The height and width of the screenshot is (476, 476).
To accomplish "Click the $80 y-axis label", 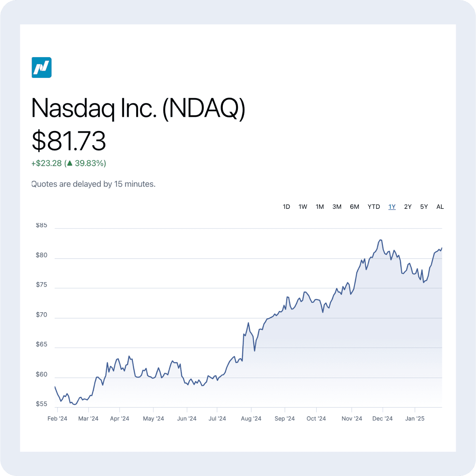I will pos(42,255).
